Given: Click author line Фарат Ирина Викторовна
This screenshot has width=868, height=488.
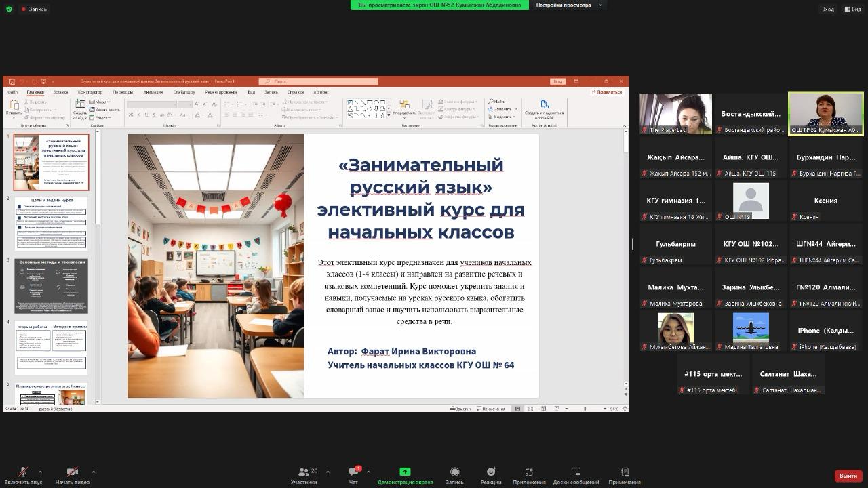Looking at the screenshot, I should coord(401,351).
